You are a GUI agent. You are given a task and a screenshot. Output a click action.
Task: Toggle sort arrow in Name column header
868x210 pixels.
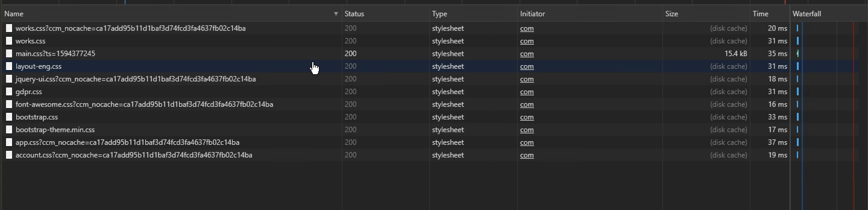pyautogui.click(x=336, y=14)
